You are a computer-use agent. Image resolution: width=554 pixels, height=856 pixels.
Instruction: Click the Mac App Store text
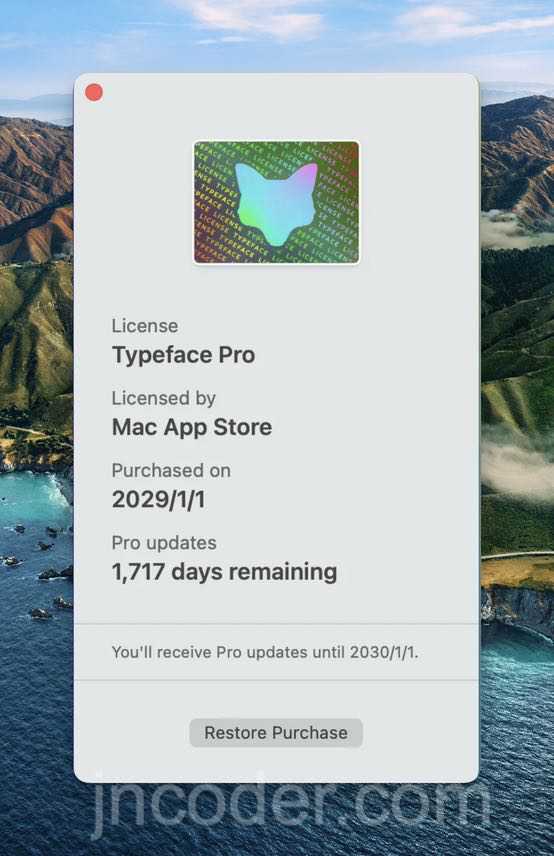[x=192, y=427]
